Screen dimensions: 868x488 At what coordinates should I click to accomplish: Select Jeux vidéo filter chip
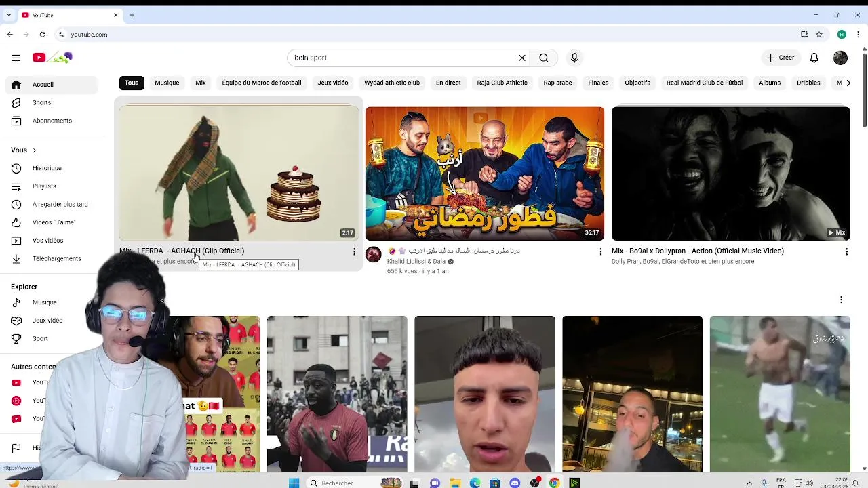(x=333, y=83)
